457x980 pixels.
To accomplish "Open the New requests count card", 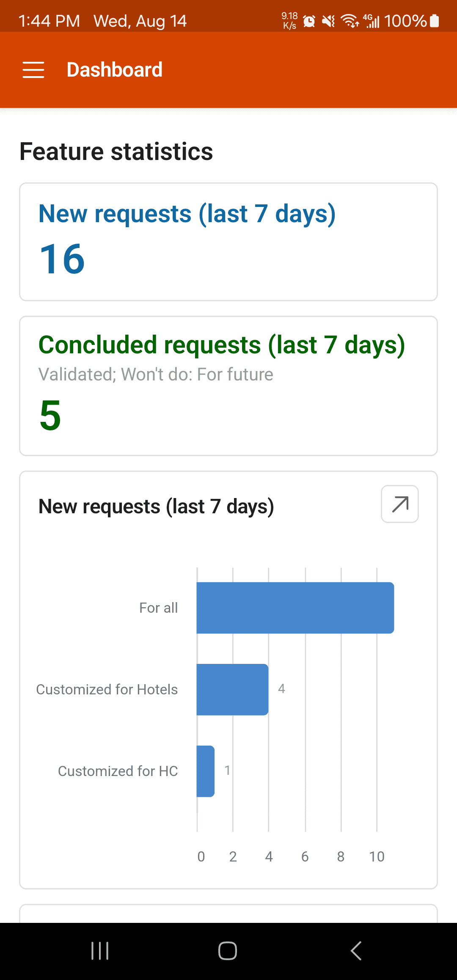I will (x=228, y=242).
